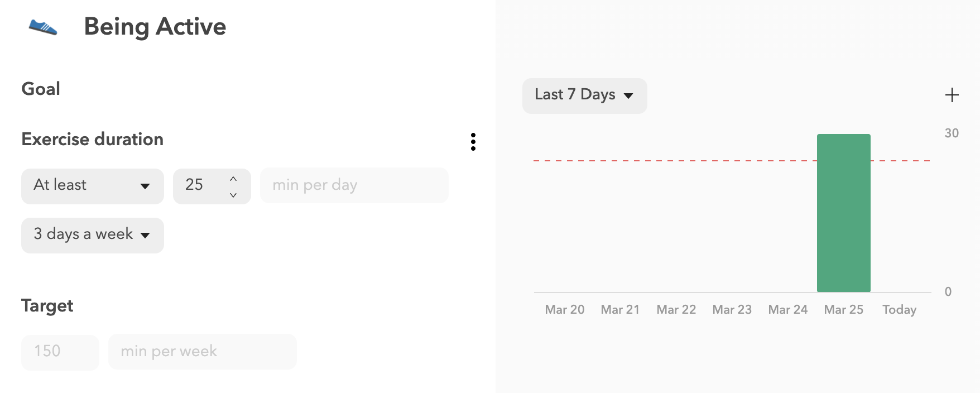Select the Mar 23 axis label
The height and width of the screenshot is (393, 980).
[x=732, y=310]
